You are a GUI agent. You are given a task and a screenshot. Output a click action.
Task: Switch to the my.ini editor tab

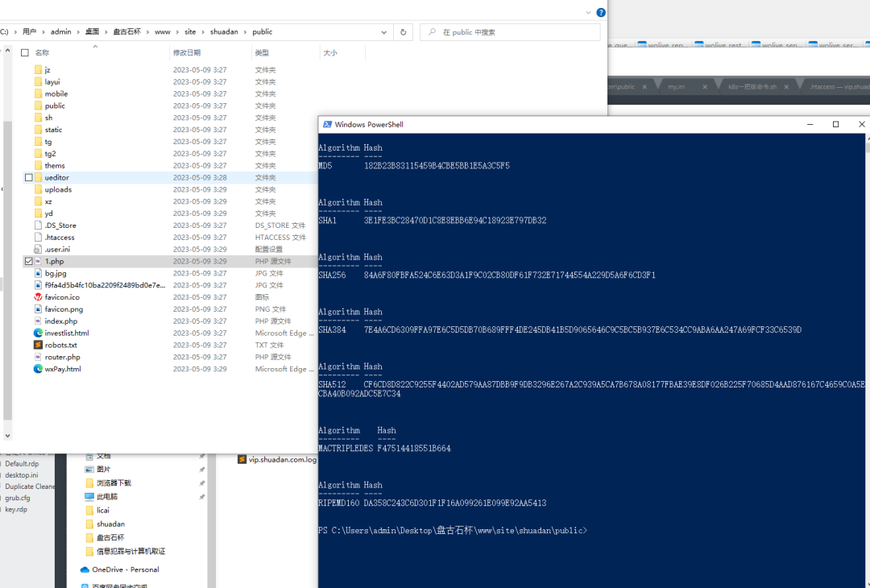click(x=676, y=87)
